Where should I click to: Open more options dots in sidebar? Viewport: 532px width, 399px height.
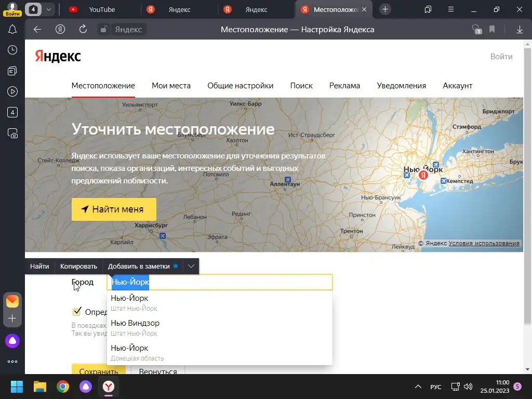point(12,362)
